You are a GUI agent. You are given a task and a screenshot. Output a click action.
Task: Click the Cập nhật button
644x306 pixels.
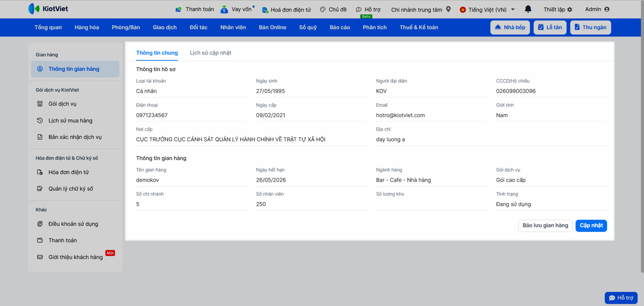tap(591, 225)
